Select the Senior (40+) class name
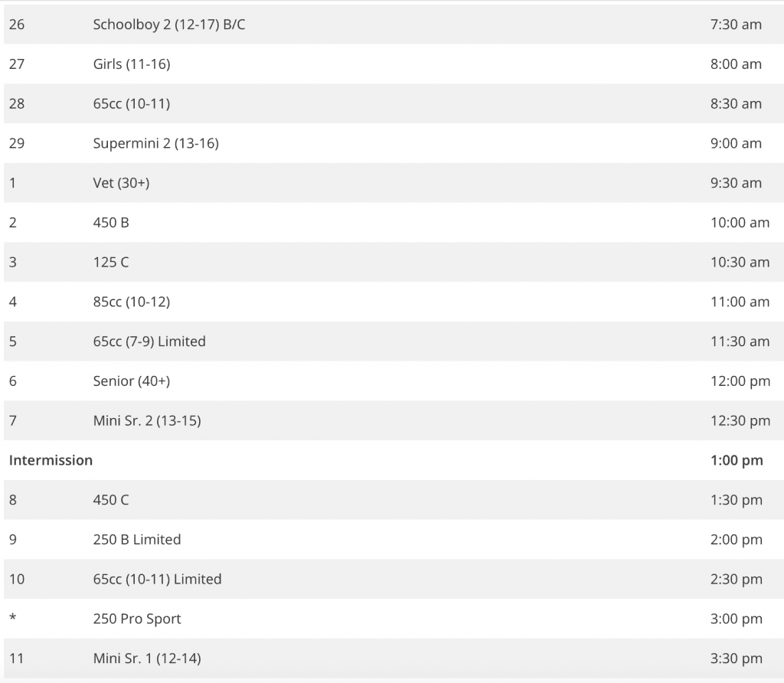The width and height of the screenshot is (784, 683). point(132,381)
